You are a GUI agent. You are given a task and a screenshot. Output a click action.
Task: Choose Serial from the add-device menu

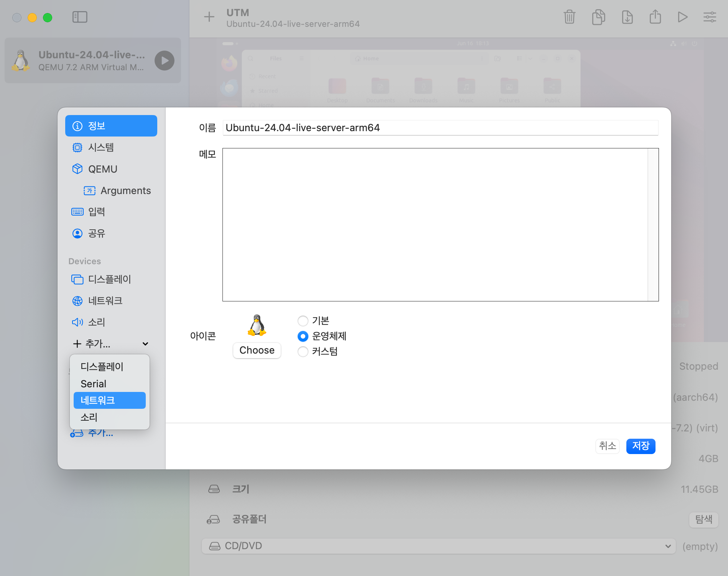[x=110, y=383]
